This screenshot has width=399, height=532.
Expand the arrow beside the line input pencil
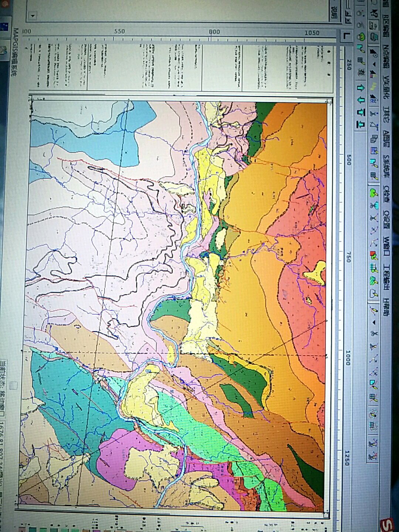pos(374,322)
